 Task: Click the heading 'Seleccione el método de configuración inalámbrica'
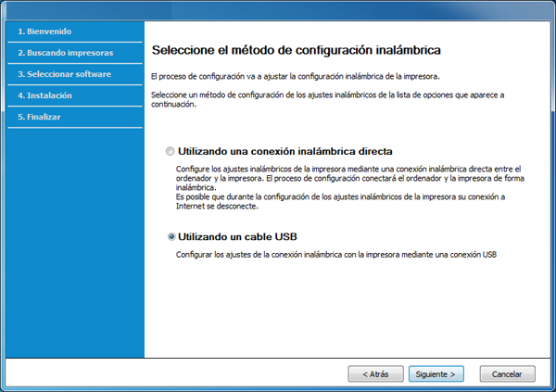(297, 50)
